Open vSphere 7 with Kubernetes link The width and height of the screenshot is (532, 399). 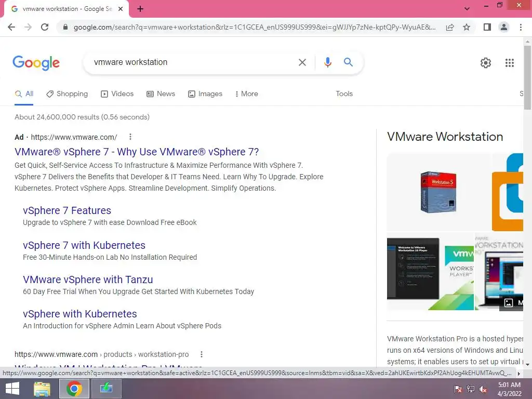[84, 245]
